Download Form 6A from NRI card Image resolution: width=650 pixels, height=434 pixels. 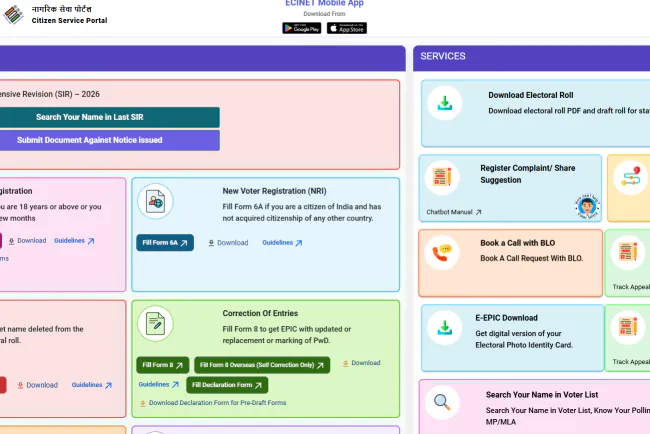tap(228, 243)
